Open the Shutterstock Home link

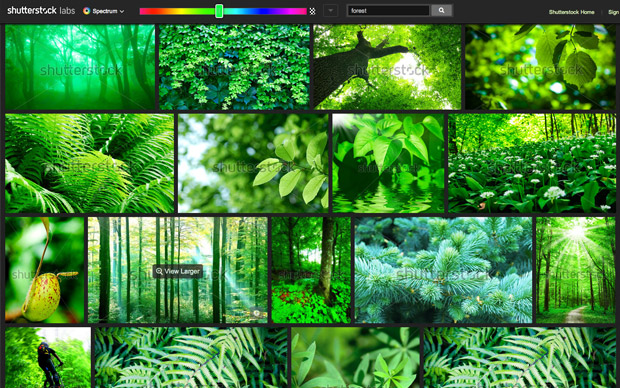click(x=571, y=12)
